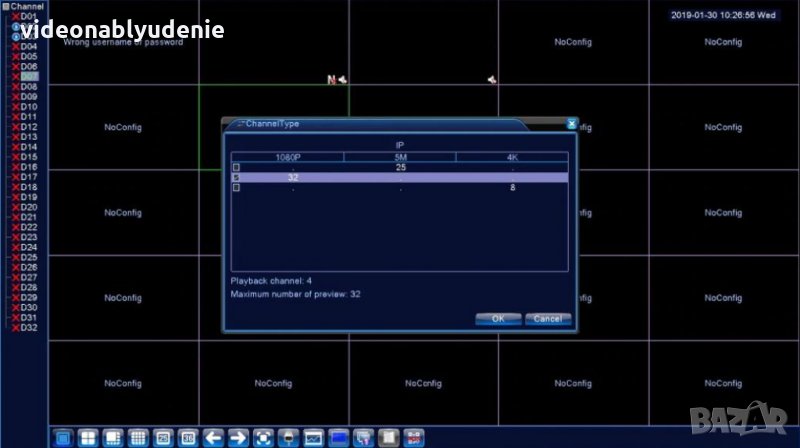The image size is (800, 448).
Task: Click the last toolbar icon on right
Action: (414, 437)
